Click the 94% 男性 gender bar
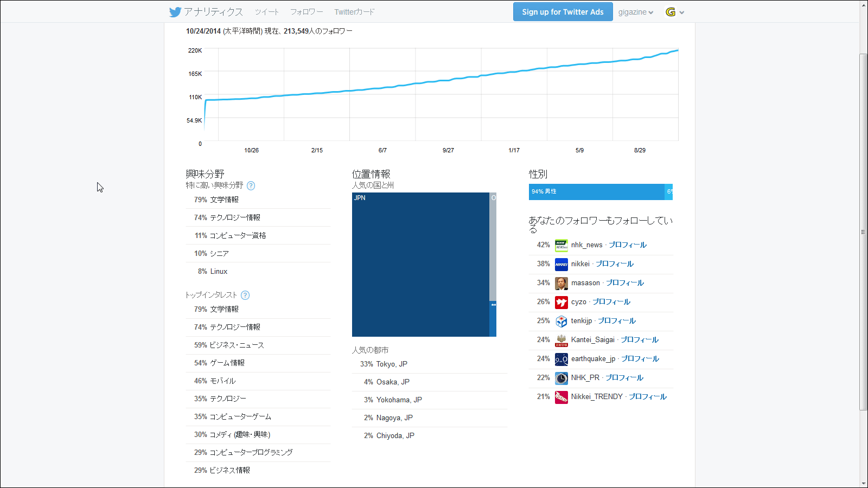 [596, 192]
